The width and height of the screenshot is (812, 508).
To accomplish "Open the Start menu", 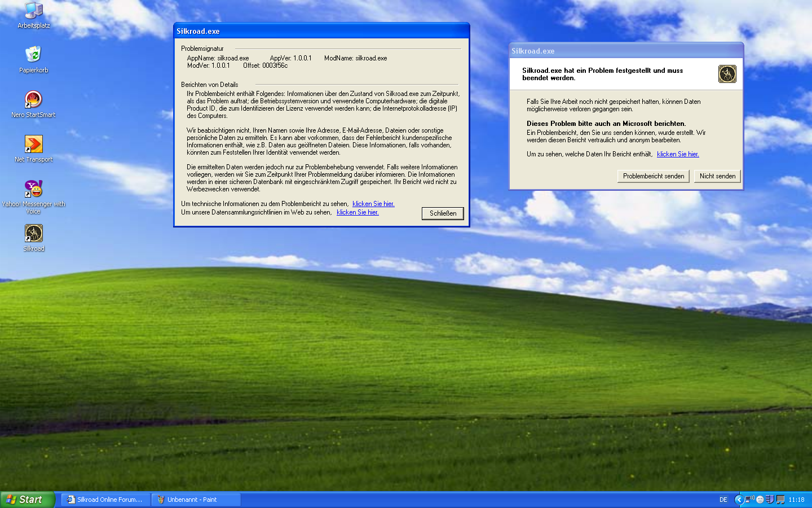I will 27,500.
